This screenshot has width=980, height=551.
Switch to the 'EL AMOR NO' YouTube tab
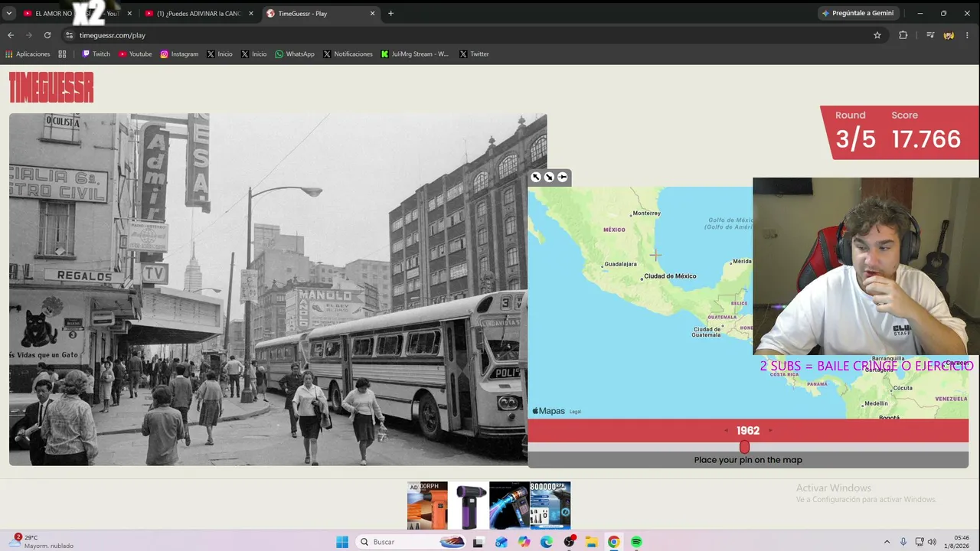pos(77,14)
